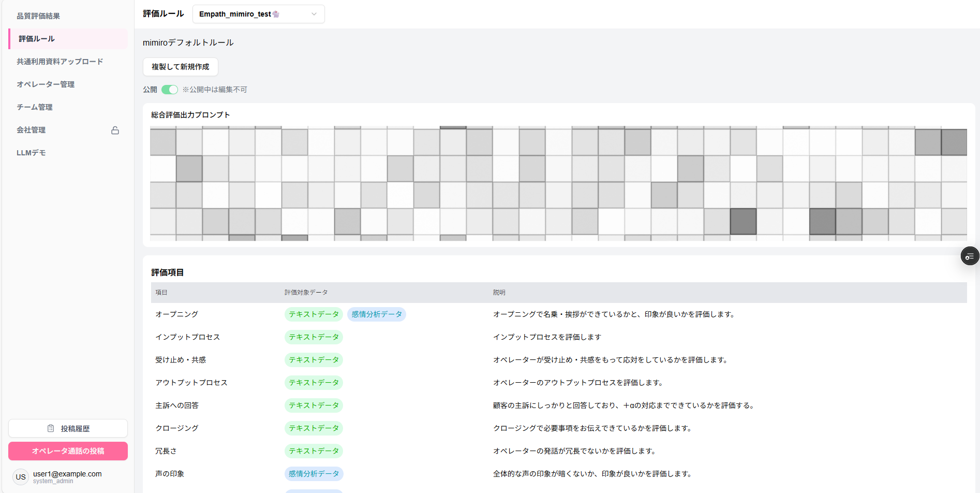Viewport: 980px width, 493px height.
Task: Select 評価ルール in the sidebar
Action: [x=37, y=39]
